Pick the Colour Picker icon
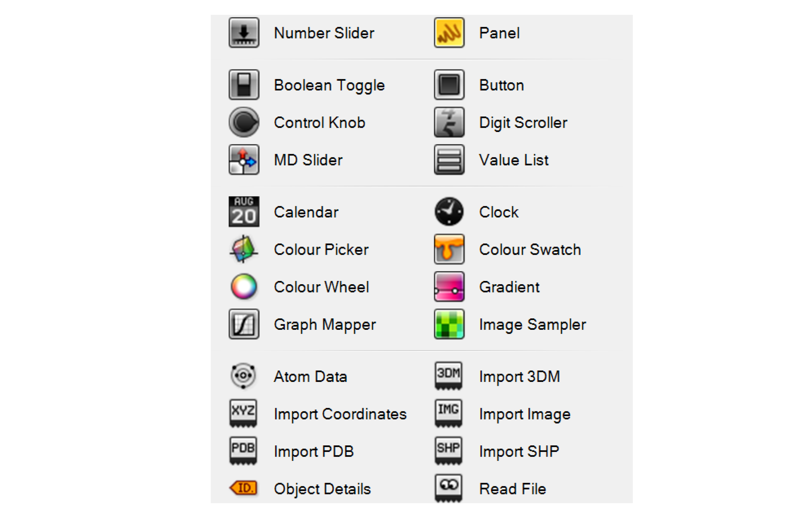812x519 pixels. tap(244, 249)
